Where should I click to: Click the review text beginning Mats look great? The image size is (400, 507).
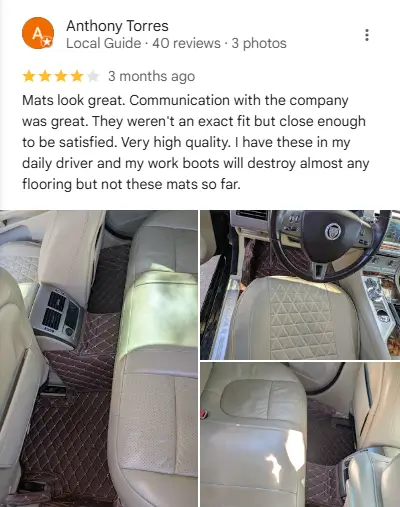(x=196, y=142)
